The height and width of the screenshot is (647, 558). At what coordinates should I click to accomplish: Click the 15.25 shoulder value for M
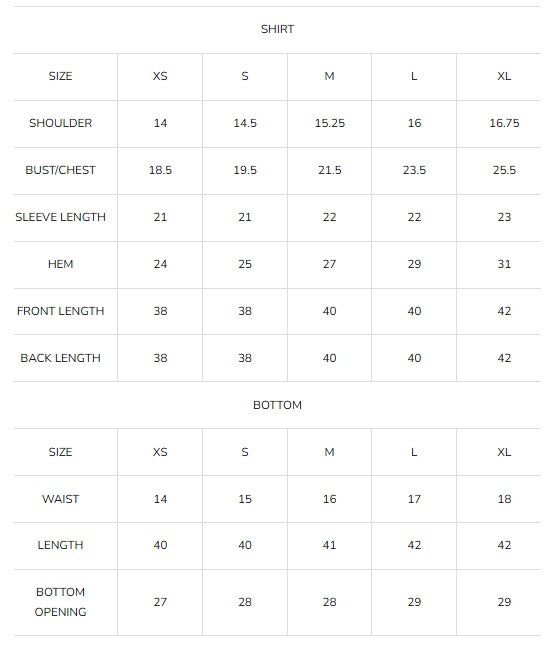[x=330, y=123]
